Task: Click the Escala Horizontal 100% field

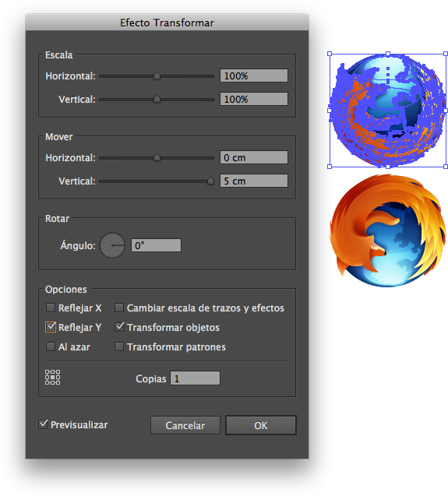Action: (254, 76)
